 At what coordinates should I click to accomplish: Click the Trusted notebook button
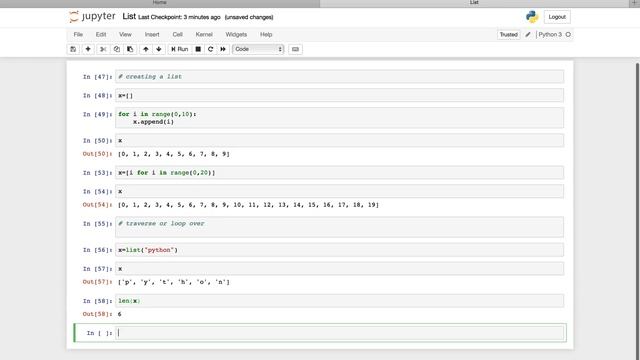pyautogui.click(x=509, y=35)
